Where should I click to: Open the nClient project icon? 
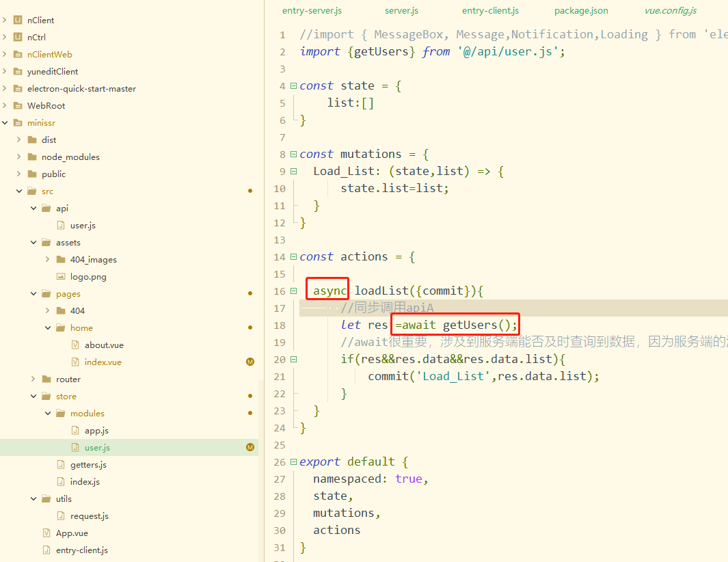(x=18, y=21)
